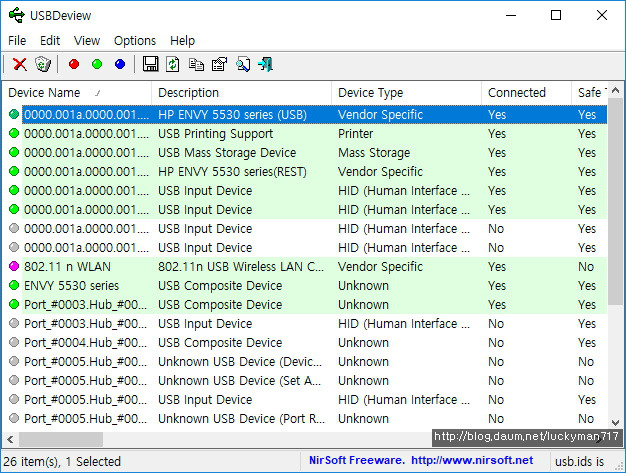The width and height of the screenshot is (626, 473).
Task: Click USB Composite Device in ENVY 5530 row
Action: pos(220,285)
